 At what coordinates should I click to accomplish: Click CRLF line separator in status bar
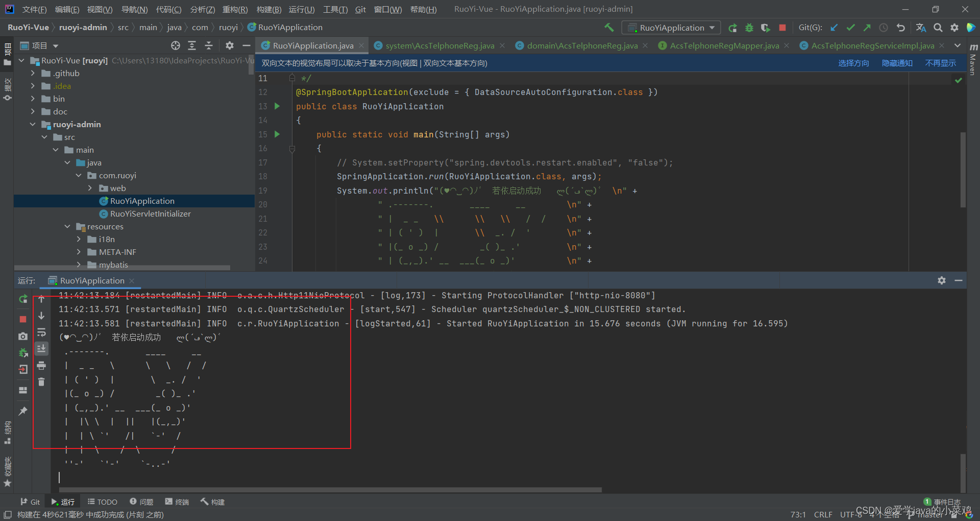tap(823, 514)
